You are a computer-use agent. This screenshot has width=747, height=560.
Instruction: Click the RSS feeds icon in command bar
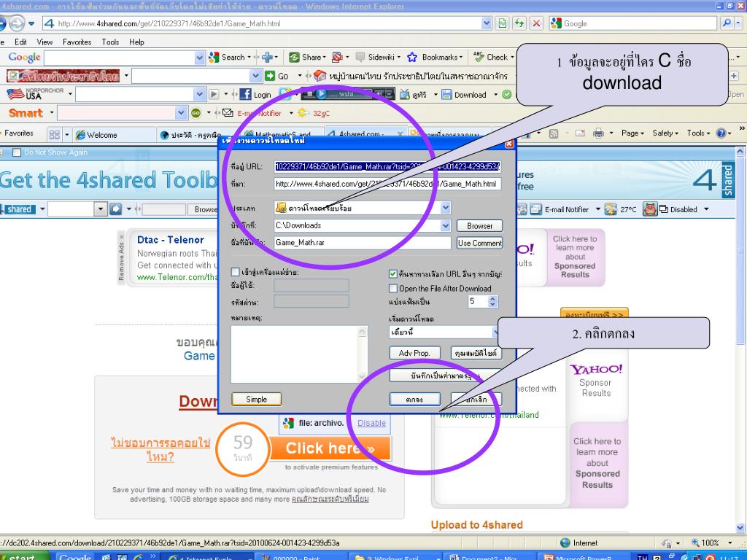[554, 134]
